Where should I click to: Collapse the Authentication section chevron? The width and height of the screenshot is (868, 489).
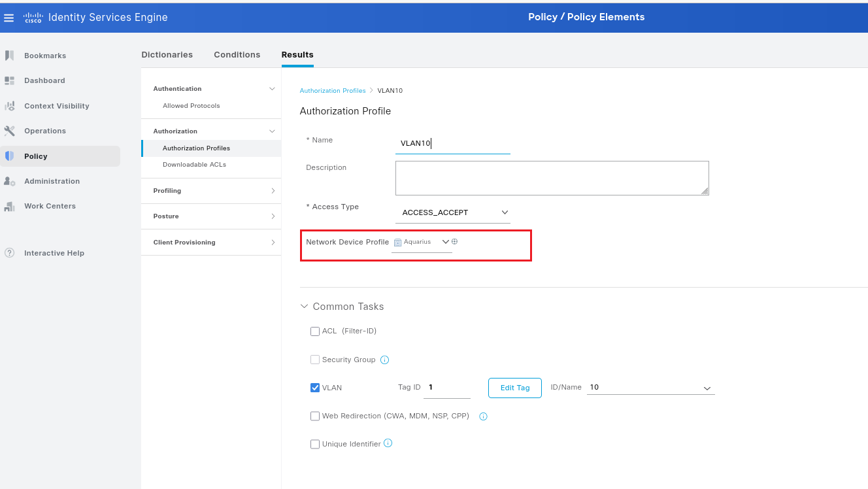coord(273,88)
